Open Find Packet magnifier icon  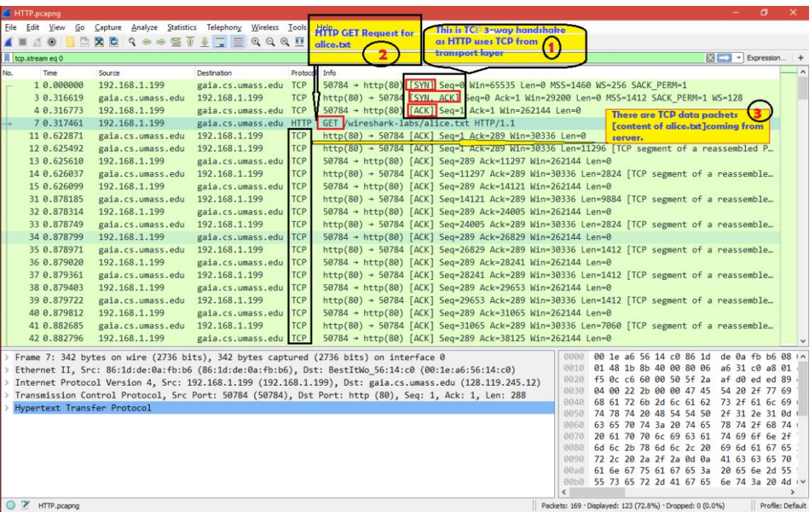pos(133,42)
